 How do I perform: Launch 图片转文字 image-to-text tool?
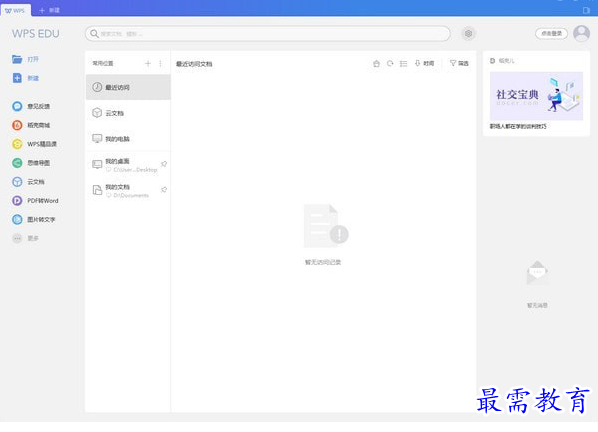[x=34, y=219]
